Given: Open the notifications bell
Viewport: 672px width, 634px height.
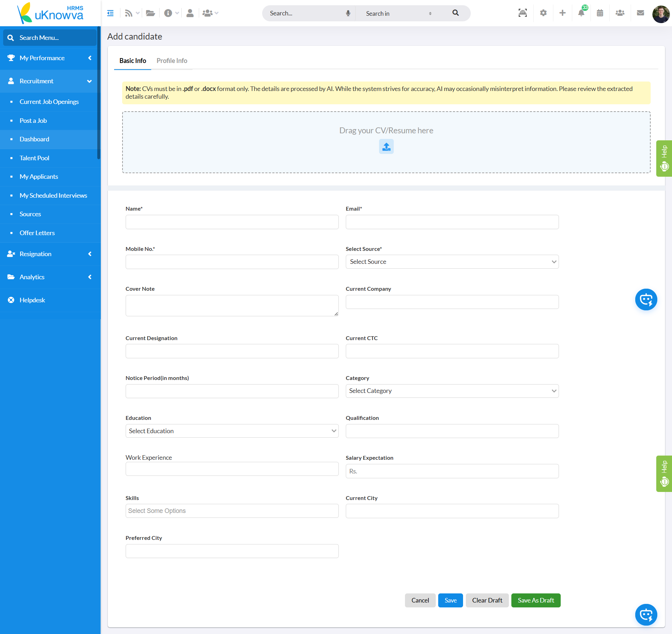Looking at the screenshot, I should tap(581, 13).
